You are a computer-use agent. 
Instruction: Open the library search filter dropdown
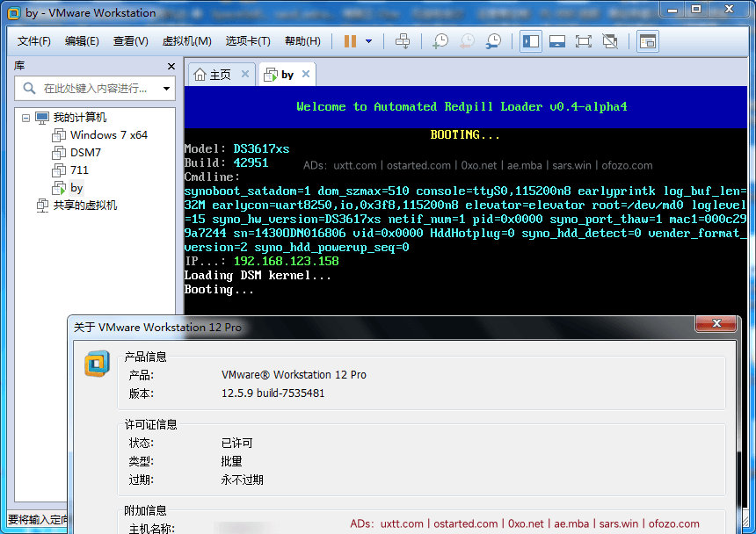point(166,89)
